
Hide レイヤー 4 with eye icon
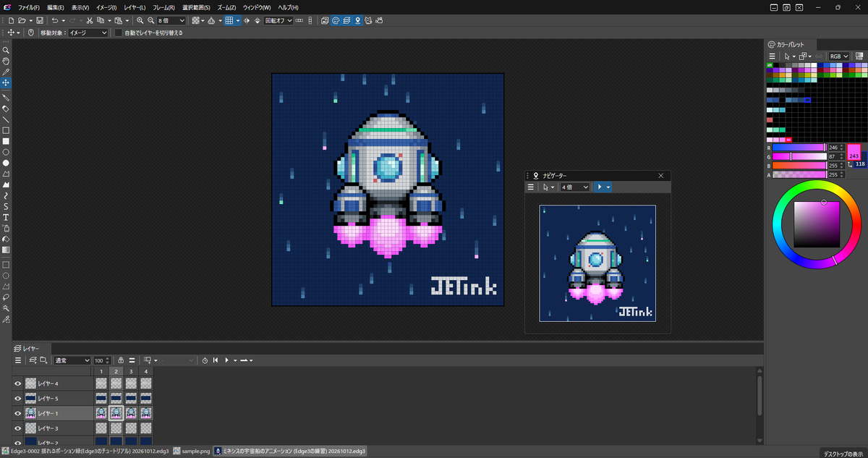click(x=18, y=383)
